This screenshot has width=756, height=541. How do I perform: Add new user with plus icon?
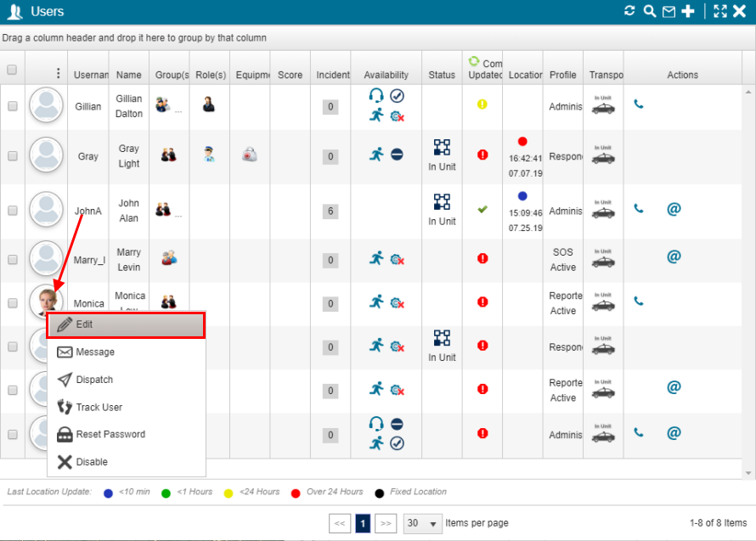[x=688, y=11]
